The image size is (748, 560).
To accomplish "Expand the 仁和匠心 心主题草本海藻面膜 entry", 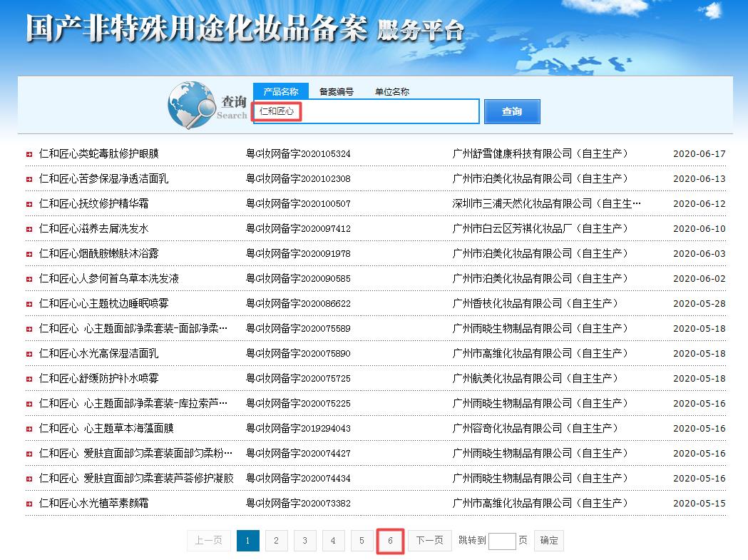I will (29, 428).
